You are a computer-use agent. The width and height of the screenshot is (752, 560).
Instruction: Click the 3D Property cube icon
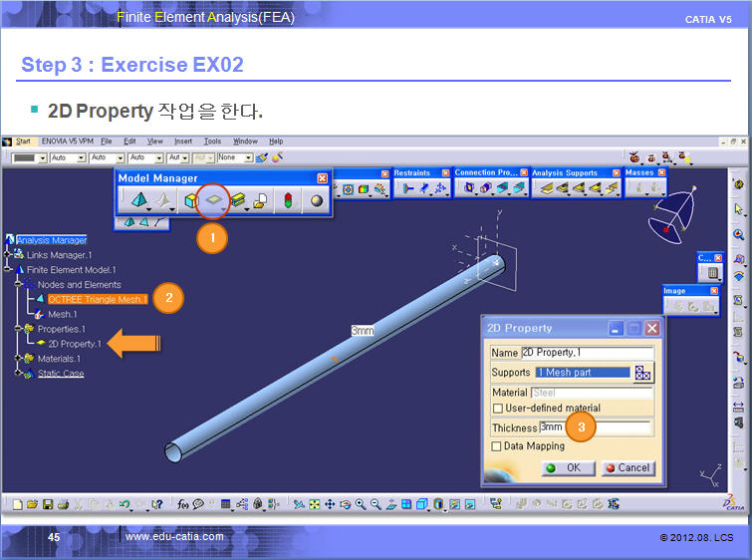(189, 199)
